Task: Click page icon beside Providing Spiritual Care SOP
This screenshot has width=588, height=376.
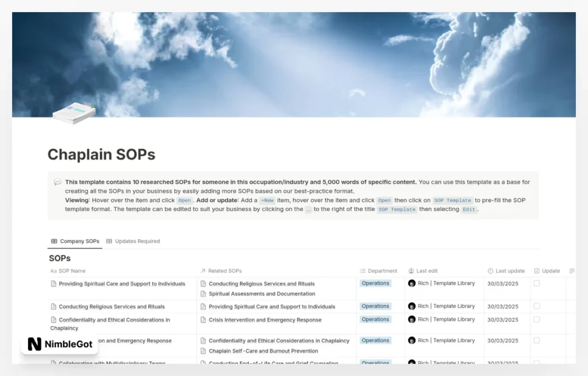Action: [54, 284]
